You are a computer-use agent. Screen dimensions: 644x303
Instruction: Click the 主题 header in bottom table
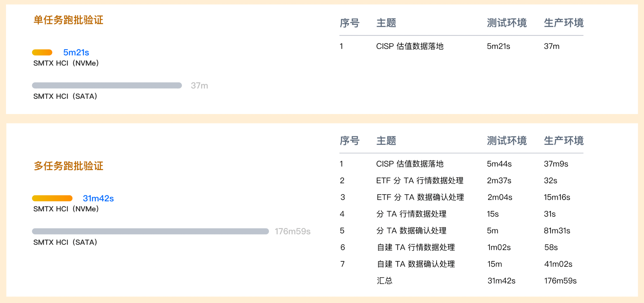(x=386, y=140)
